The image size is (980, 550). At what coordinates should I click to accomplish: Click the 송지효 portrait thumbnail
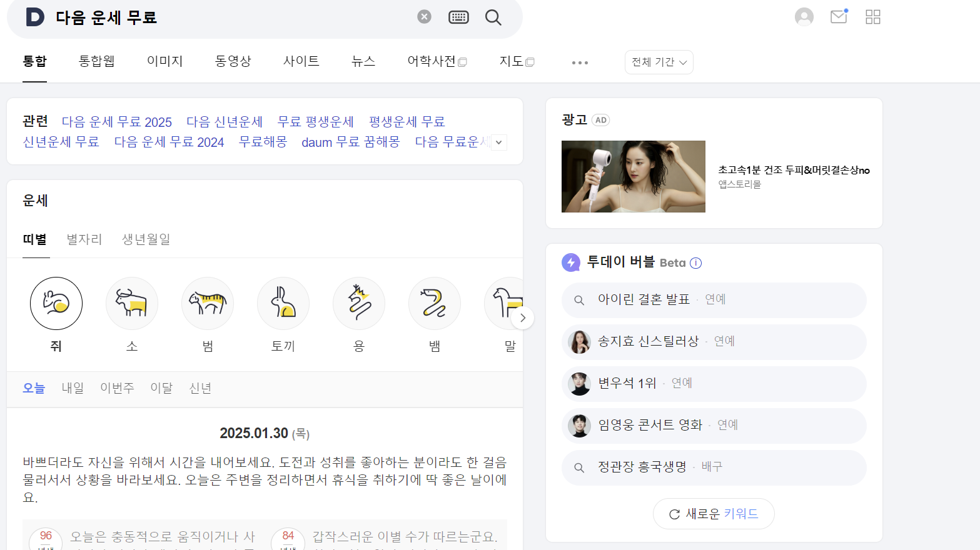click(579, 342)
